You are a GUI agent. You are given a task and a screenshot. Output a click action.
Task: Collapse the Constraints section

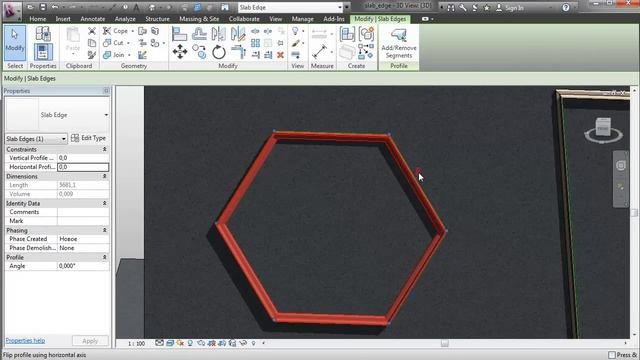point(104,149)
